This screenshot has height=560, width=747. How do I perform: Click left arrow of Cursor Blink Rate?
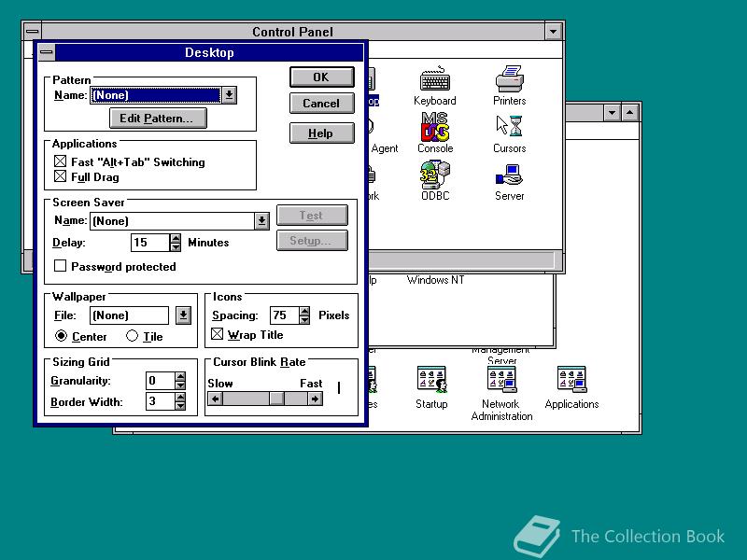click(x=216, y=399)
